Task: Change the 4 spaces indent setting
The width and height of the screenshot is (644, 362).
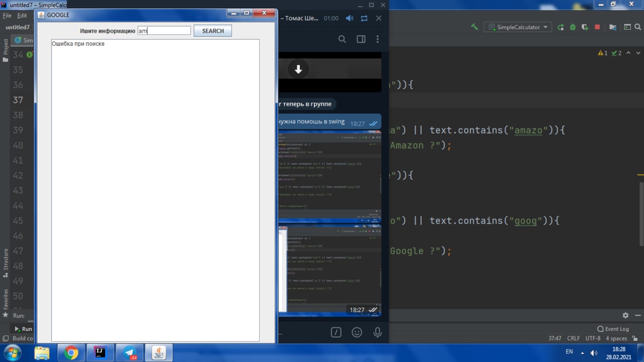Action: pos(616,338)
